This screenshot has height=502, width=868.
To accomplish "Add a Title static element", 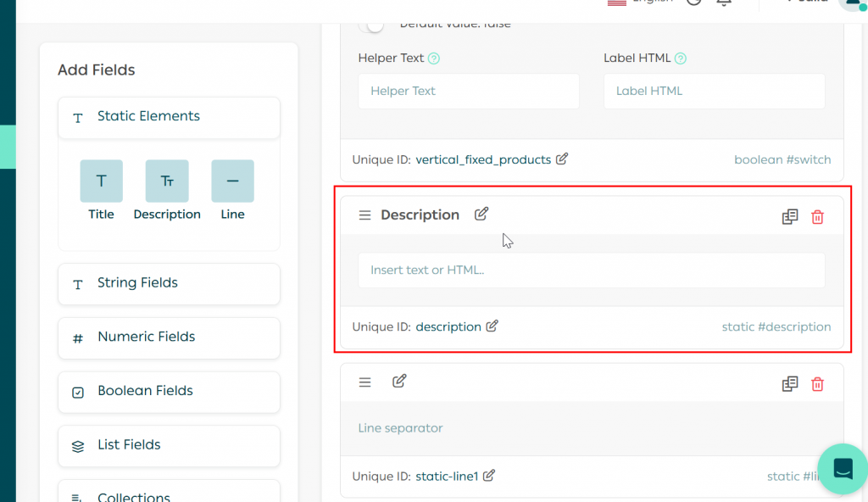I will 101,181.
